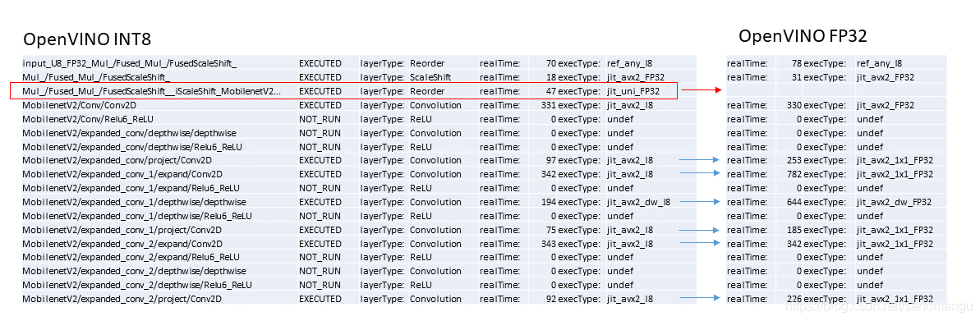Select the jit_avx2_dw_FP32 execType cell
Screen dimensions: 980x321
(894, 202)
